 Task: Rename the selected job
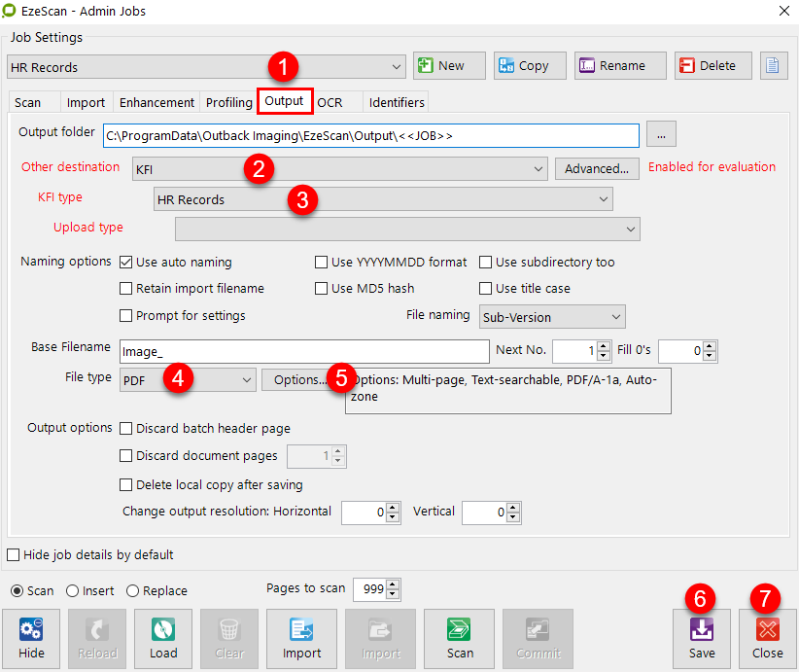click(x=619, y=66)
